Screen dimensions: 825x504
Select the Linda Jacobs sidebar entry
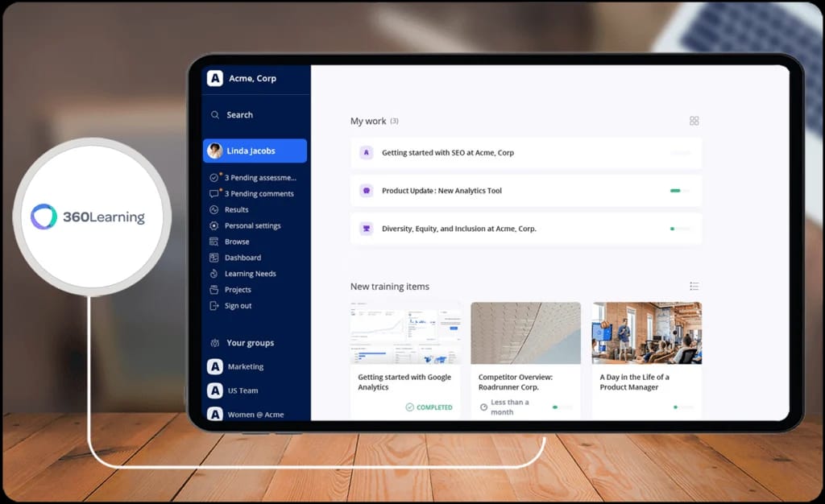tap(255, 151)
